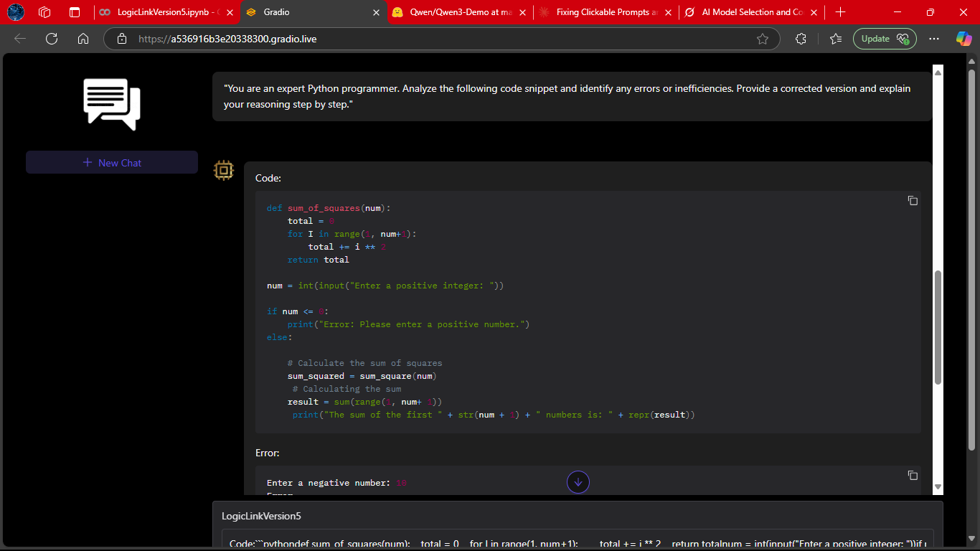980x551 pixels.
Task: Open a new browser tab
Action: pyautogui.click(x=841, y=12)
